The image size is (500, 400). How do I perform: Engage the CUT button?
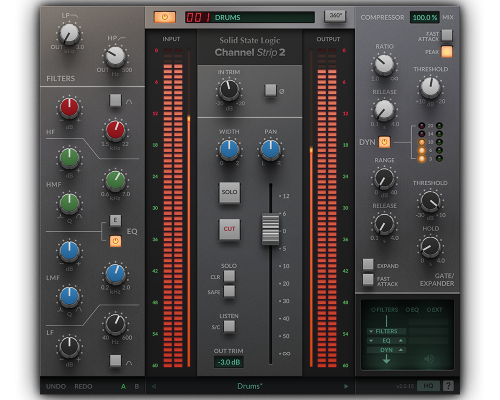(229, 229)
